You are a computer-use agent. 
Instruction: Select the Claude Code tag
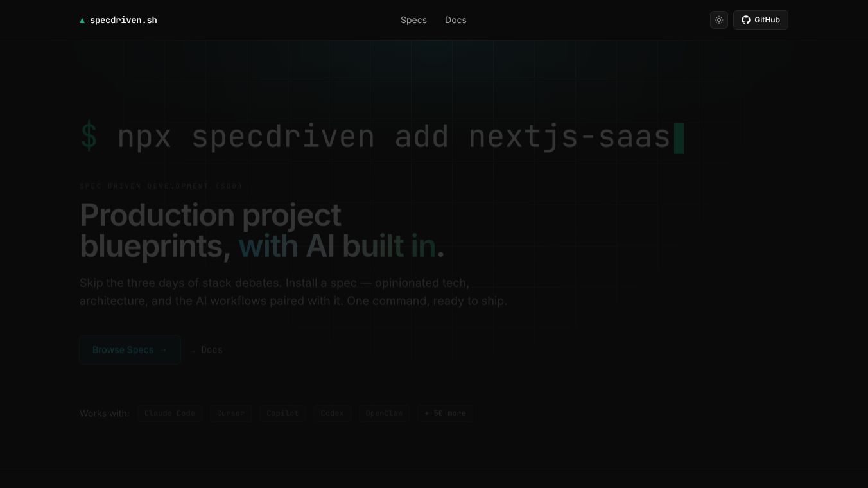(x=169, y=413)
